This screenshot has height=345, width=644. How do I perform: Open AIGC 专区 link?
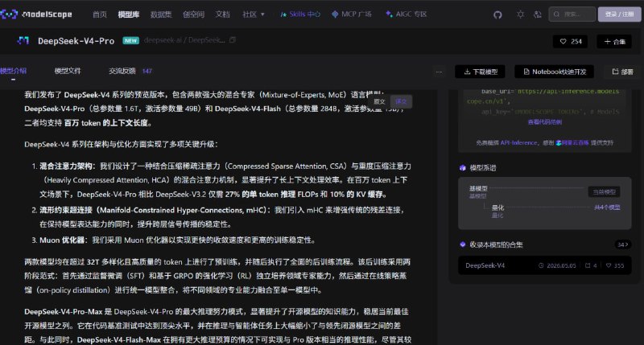pos(407,14)
